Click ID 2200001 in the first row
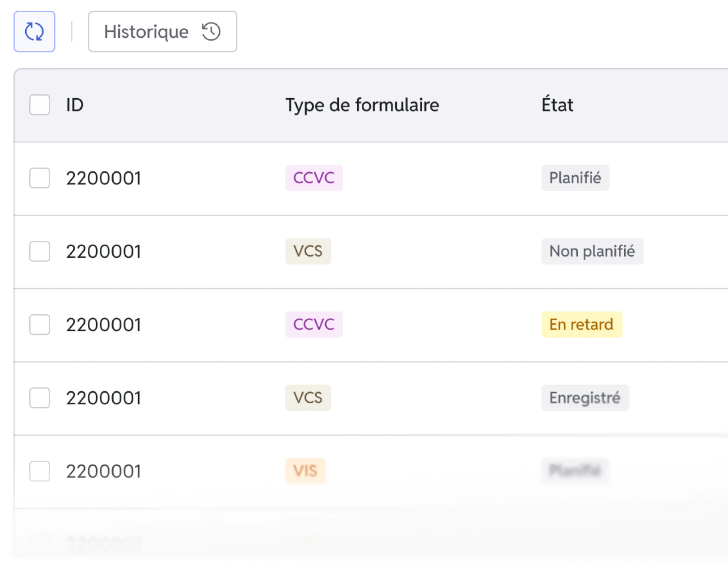The height and width of the screenshot is (568, 728). (x=104, y=178)
